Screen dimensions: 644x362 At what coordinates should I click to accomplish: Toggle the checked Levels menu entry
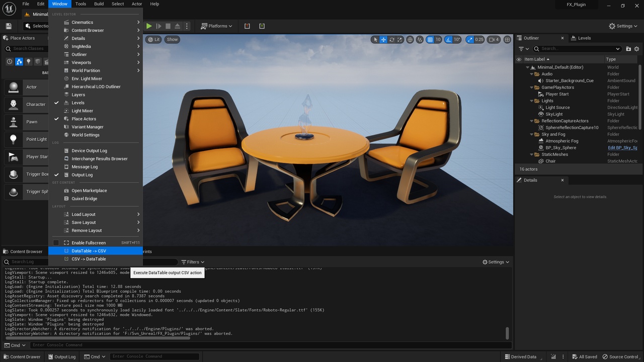(96, 103)
